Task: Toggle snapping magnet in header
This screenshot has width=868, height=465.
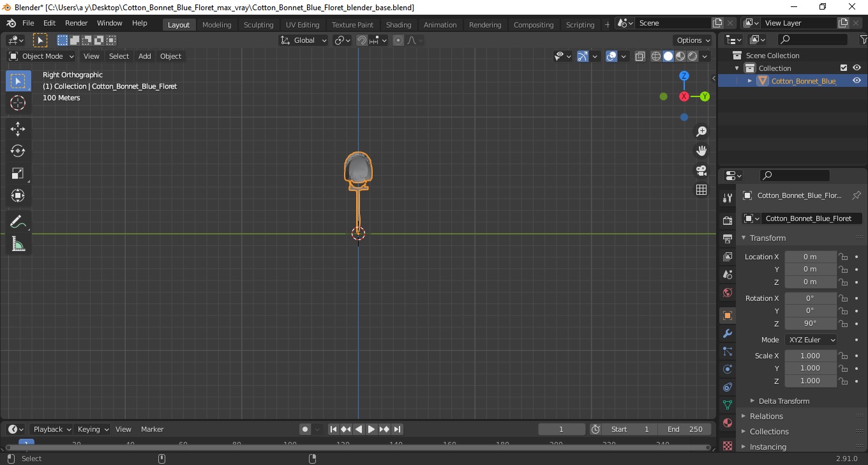Action: pos(362,40)
